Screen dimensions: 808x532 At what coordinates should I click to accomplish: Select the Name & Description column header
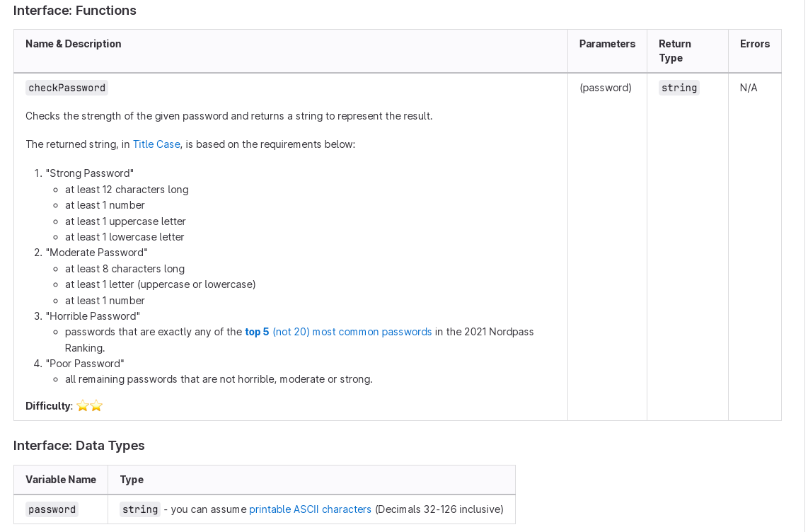[x=73, y=43]
